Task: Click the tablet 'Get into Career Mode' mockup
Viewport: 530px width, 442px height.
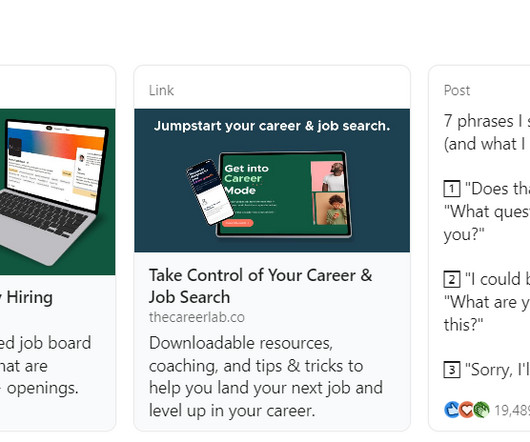Action: click(284, 194)
